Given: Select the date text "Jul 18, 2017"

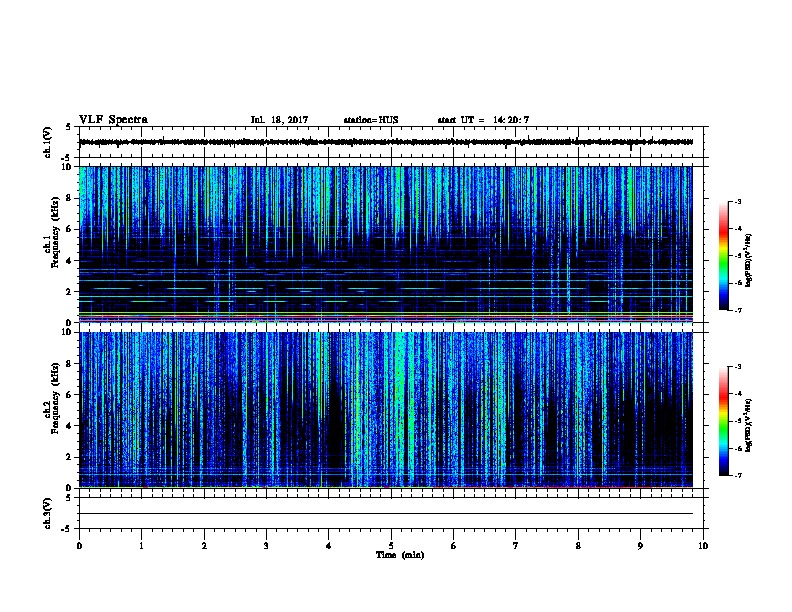Looking at the screenshot, I should 279,120.
